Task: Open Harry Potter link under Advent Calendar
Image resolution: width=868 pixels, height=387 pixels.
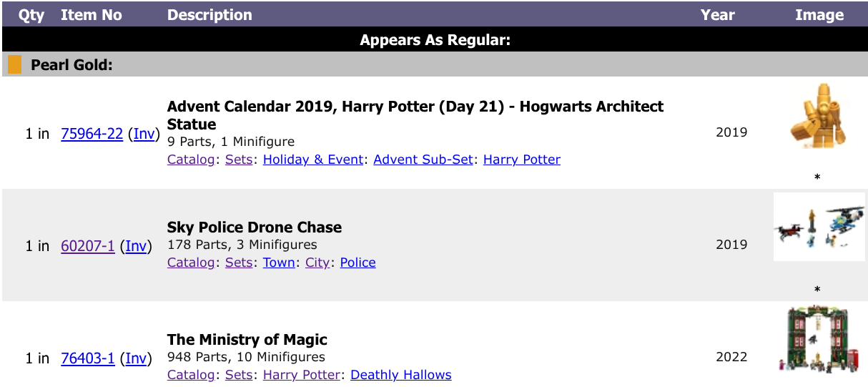Action: 522,160
